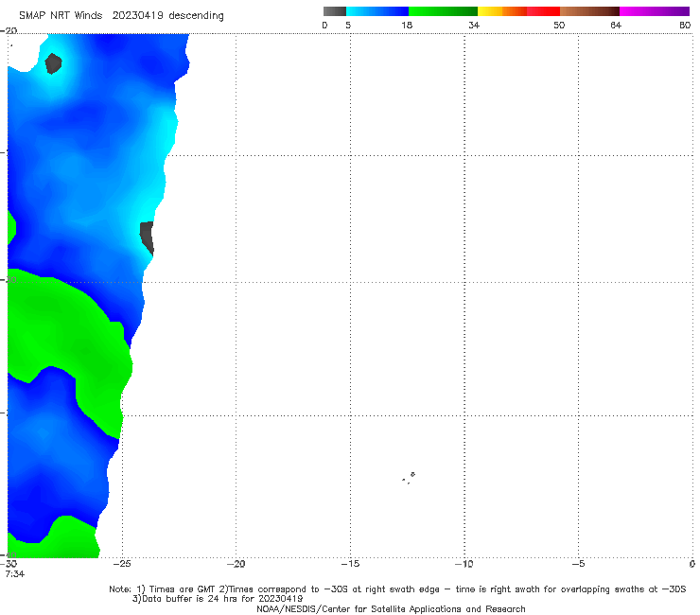
Task: Click the longitude axis label '-20'
Action: pos(236,564)
